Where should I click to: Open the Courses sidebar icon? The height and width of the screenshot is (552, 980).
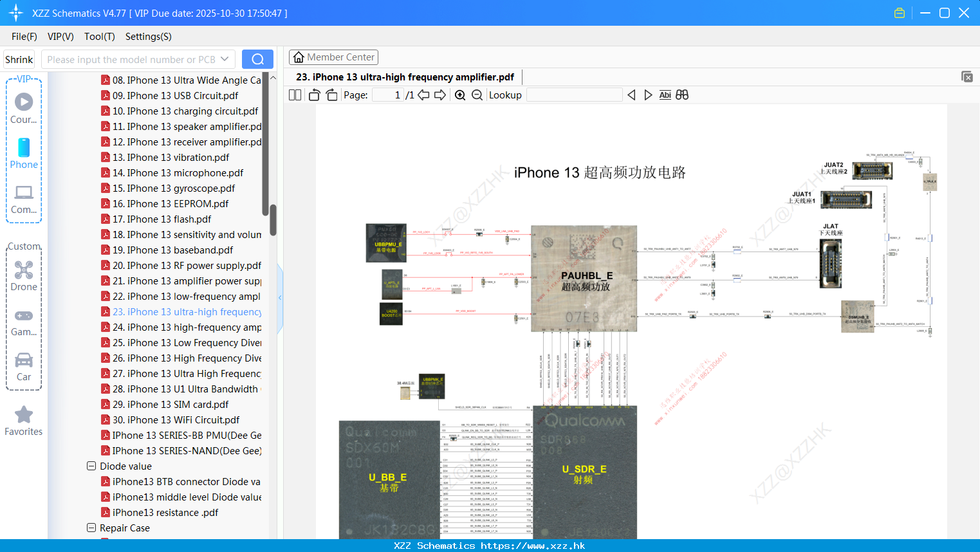click(x=24, y=108)
